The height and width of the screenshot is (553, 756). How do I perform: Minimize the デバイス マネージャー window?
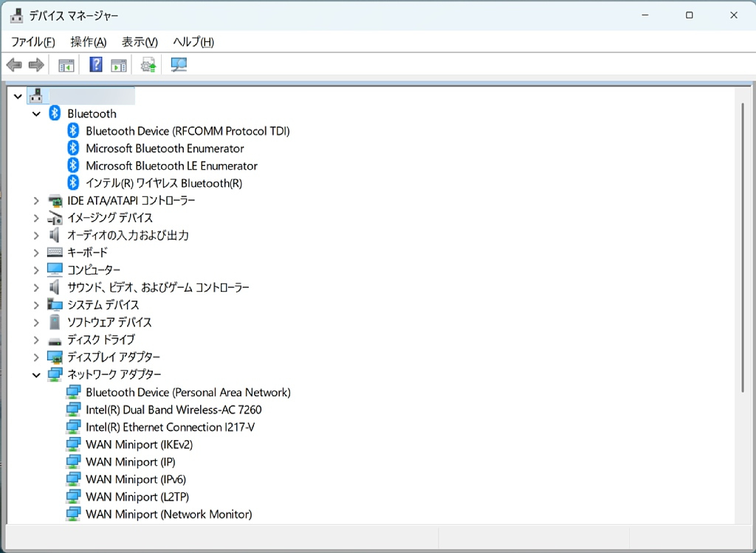(x=645, y=16)
